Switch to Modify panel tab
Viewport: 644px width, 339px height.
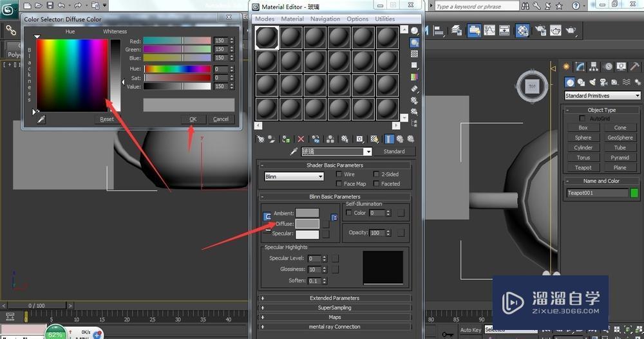coord(580,66)
